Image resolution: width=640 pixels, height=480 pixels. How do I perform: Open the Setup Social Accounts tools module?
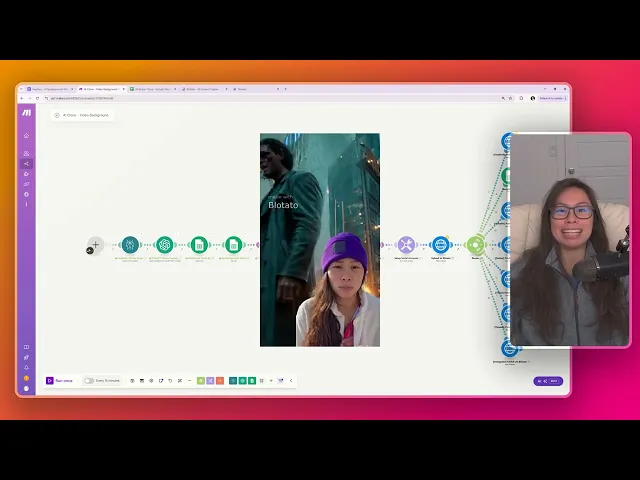point(406,245)
